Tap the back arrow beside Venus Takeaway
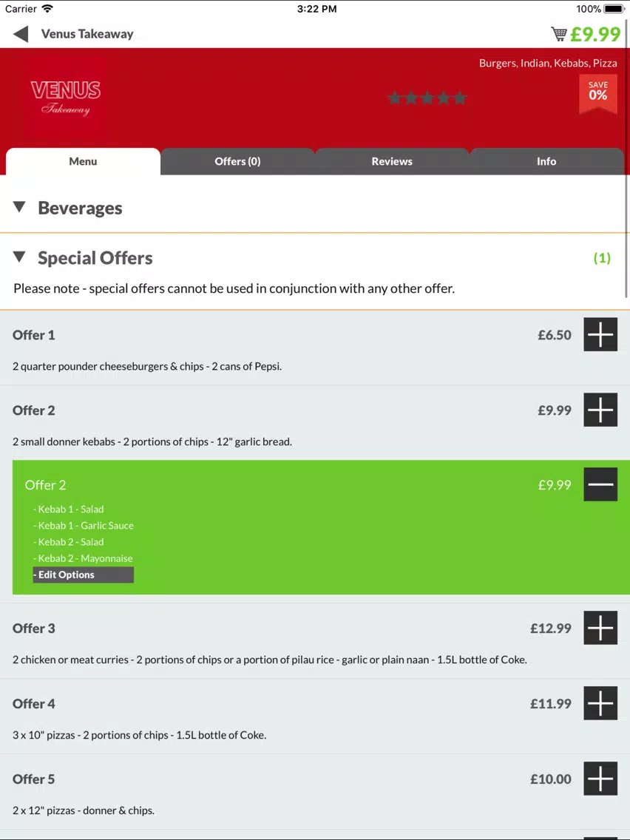Screen dimensions: 630x840 pyautogui.click(x=21, y=34)
